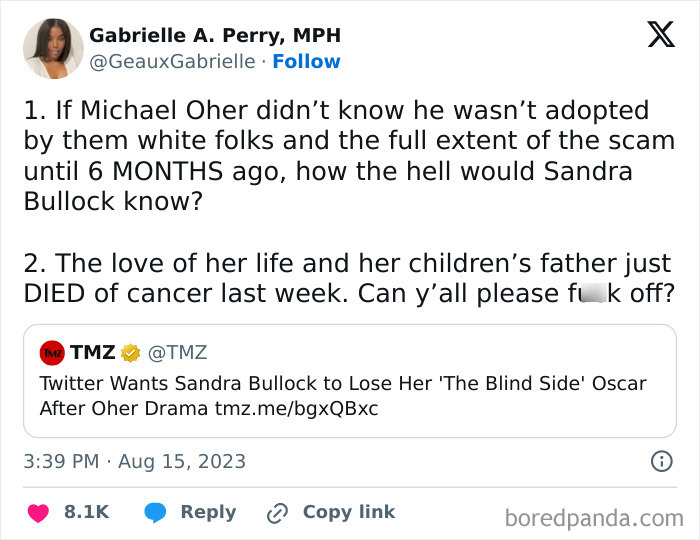Click the copy link chain icon
700x540 pixels.
click(x=277, y=512)
